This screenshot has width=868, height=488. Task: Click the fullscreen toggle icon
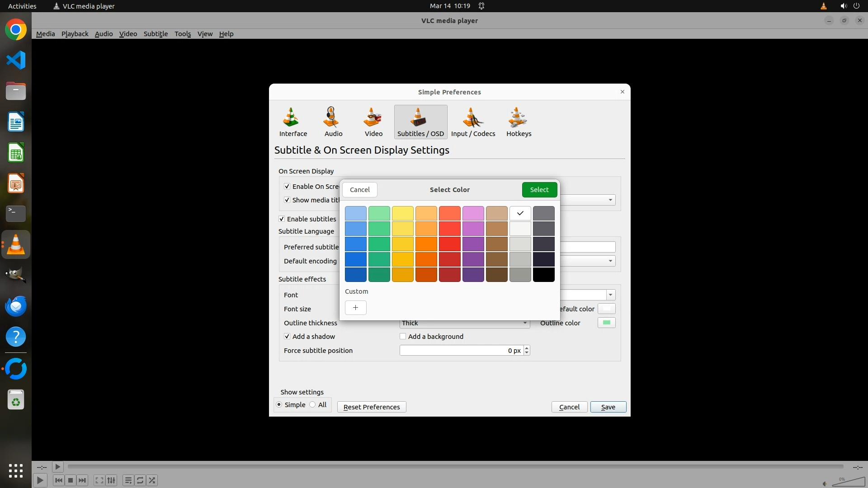[x=99, y=480]
